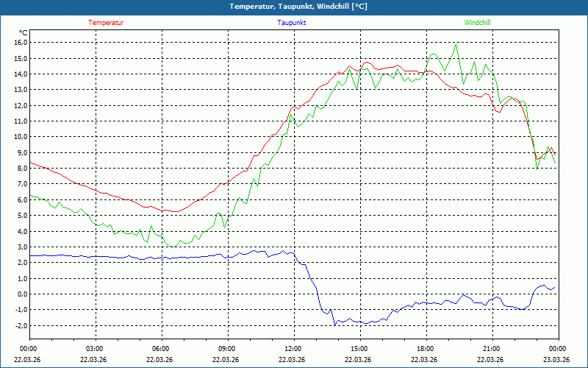
Task: Click the 11,0 y-axis value
Action: click(21, 121)
